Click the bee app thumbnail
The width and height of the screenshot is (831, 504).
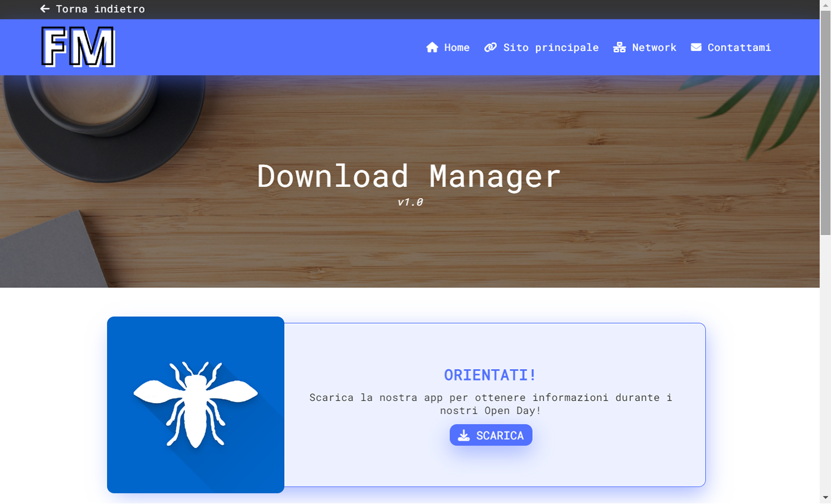[196, 405]
